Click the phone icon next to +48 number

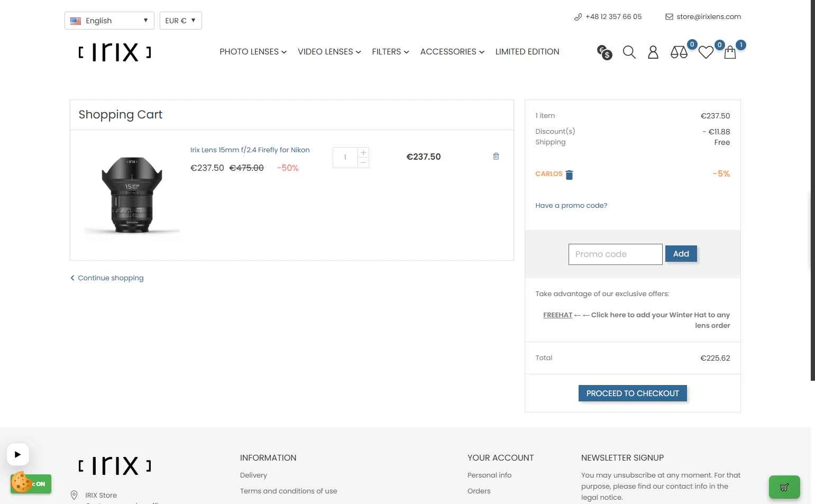coord(578,17)
